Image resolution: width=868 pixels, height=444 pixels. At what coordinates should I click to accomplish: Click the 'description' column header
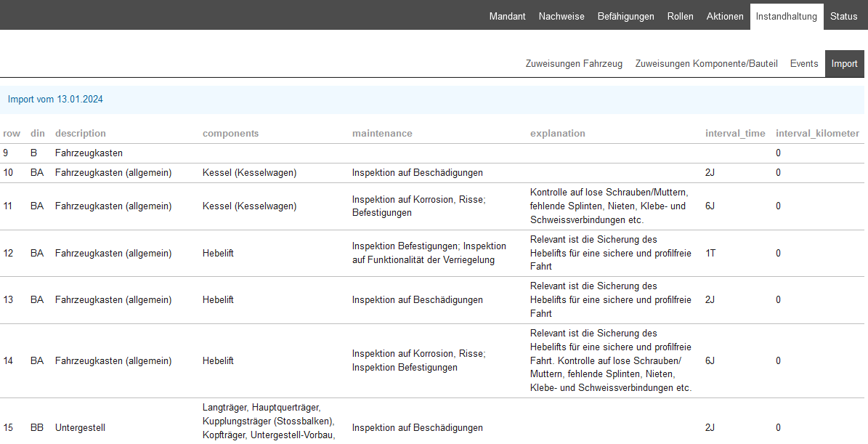[x=81, y=133]
